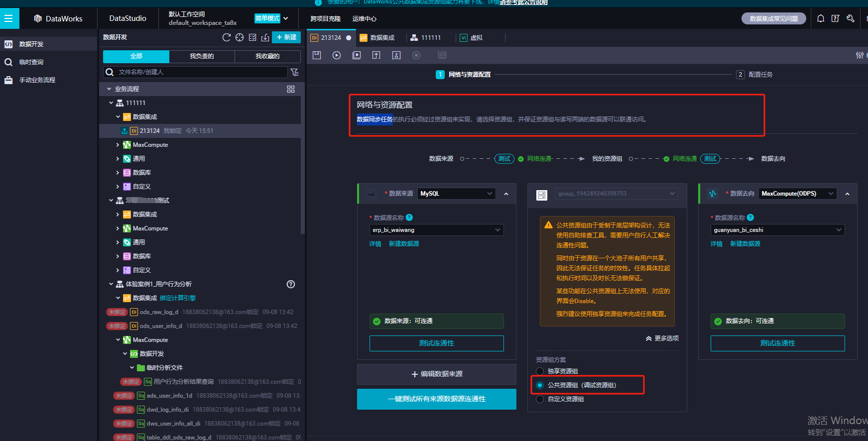Open the MySQL source type dropdown

click(456, 194)
